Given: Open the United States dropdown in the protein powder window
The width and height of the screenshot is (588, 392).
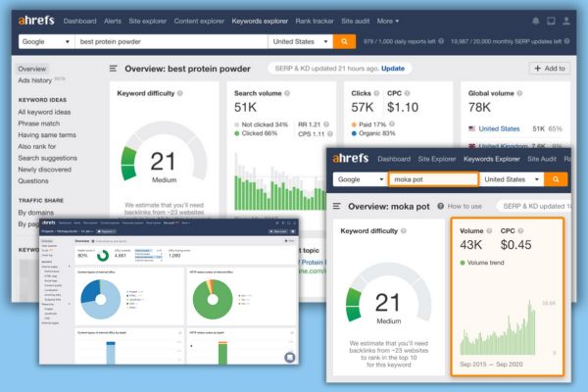Looking at the screenshot, I should click(301, 41).
